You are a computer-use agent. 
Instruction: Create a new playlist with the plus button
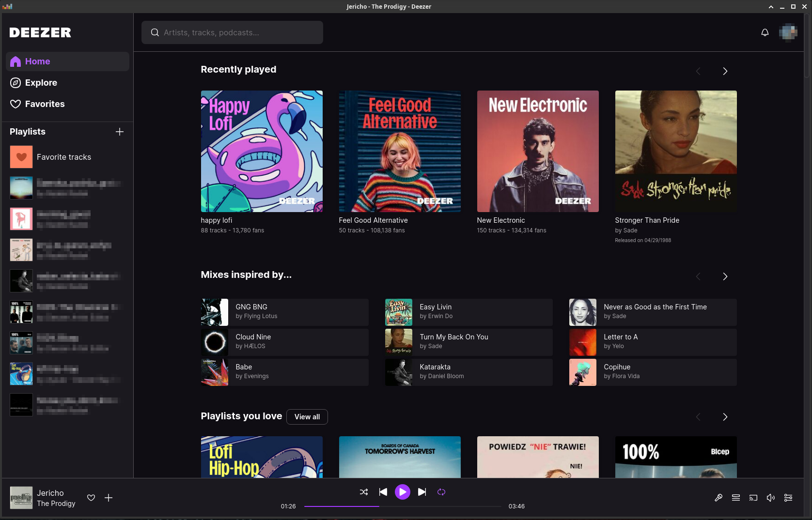pyautogui.click(x=120, y=131)
